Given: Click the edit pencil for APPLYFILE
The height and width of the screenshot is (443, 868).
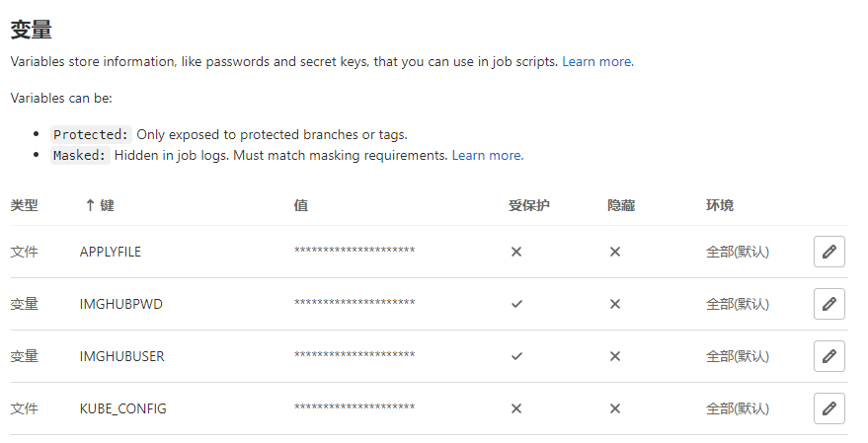Looking at the screenshot, I should [829, 252].
